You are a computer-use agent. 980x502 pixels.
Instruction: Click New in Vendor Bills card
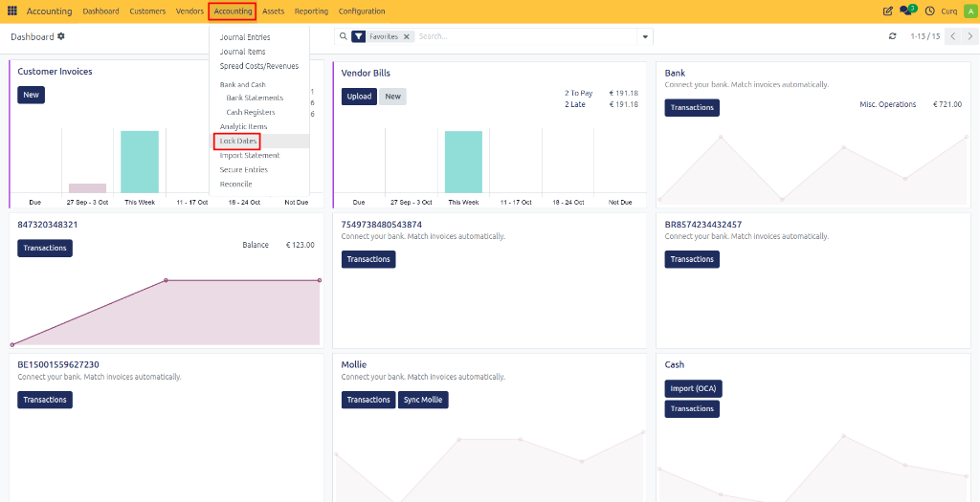[392, 97]
